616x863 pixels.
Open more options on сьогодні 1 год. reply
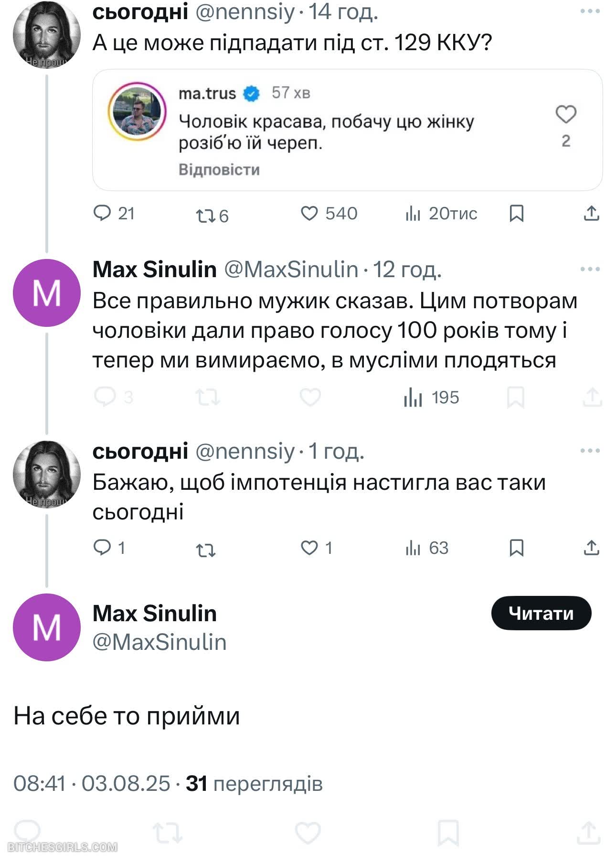pyautogui.click(x=590, y=451)
